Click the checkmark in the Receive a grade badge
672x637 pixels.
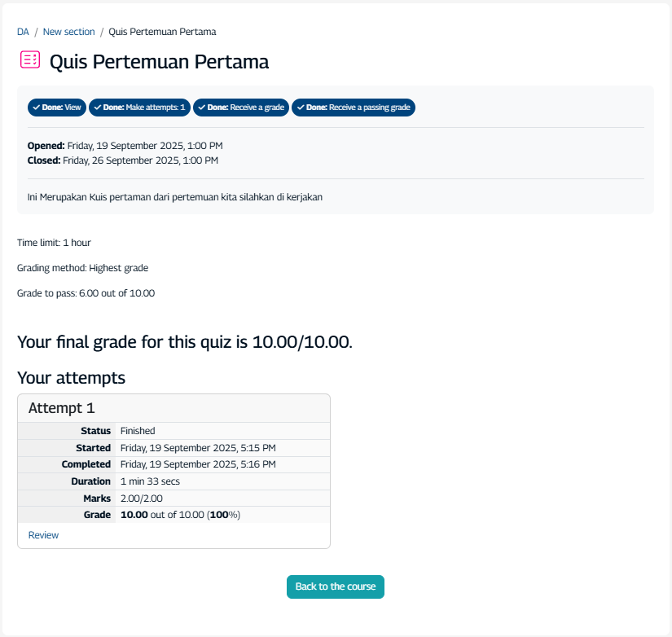(x=201, y=108)
